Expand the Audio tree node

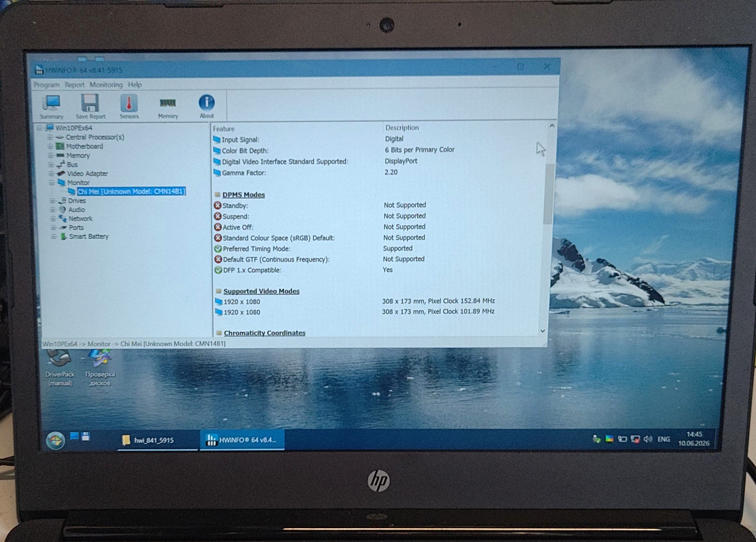[x=53, y=209]
